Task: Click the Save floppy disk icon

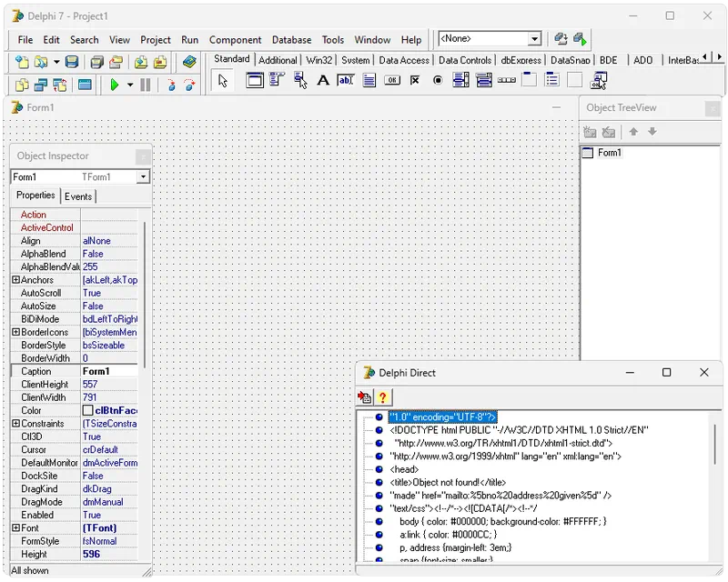Action: coord(72,62)
